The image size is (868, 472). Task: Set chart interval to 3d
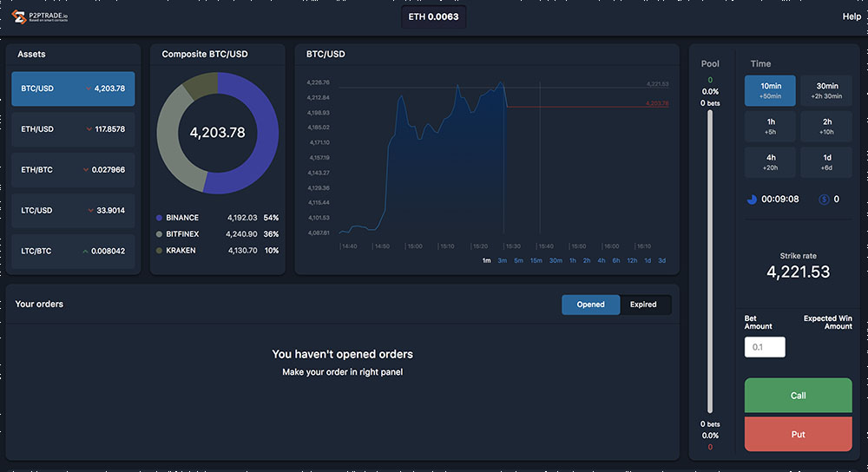click(x=661, y=261)
